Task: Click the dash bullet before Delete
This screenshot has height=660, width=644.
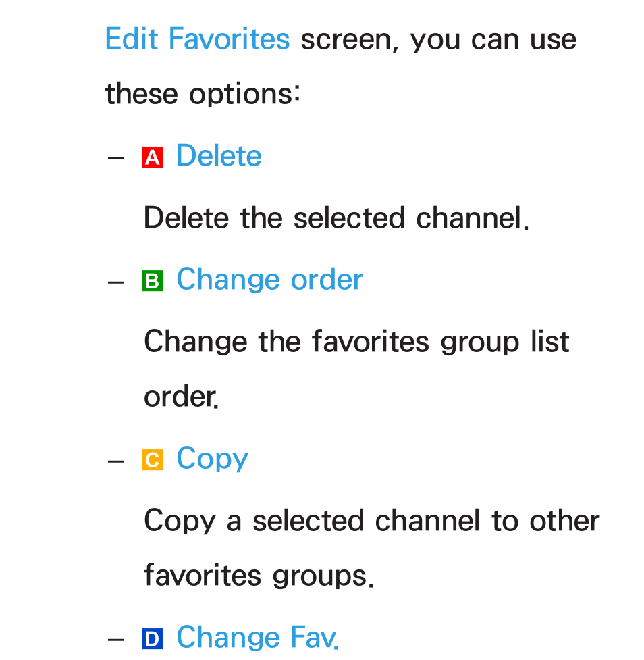Action: (x=115, y=158)
